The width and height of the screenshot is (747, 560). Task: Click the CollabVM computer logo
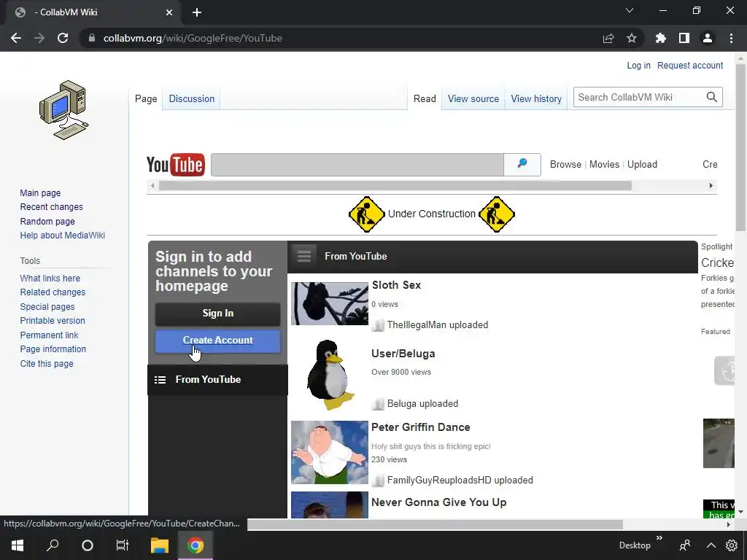64,110
